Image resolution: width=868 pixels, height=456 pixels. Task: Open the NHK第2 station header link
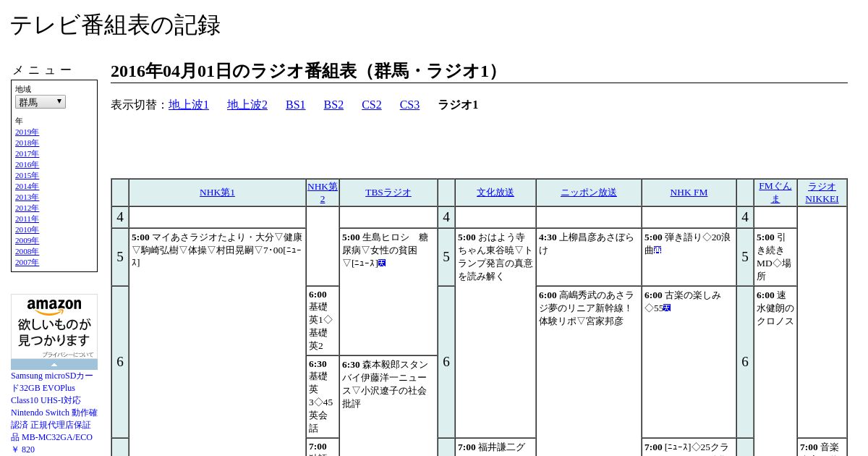coord(323,193)
